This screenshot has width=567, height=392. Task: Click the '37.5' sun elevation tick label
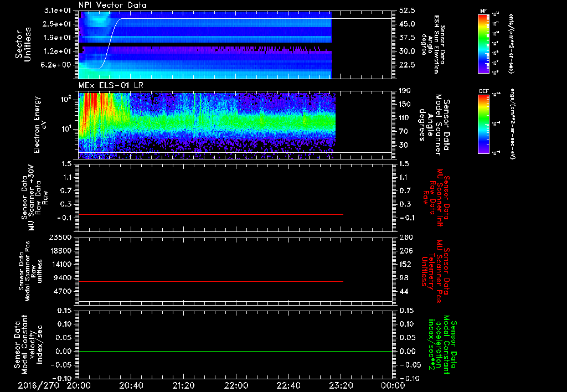407,38
